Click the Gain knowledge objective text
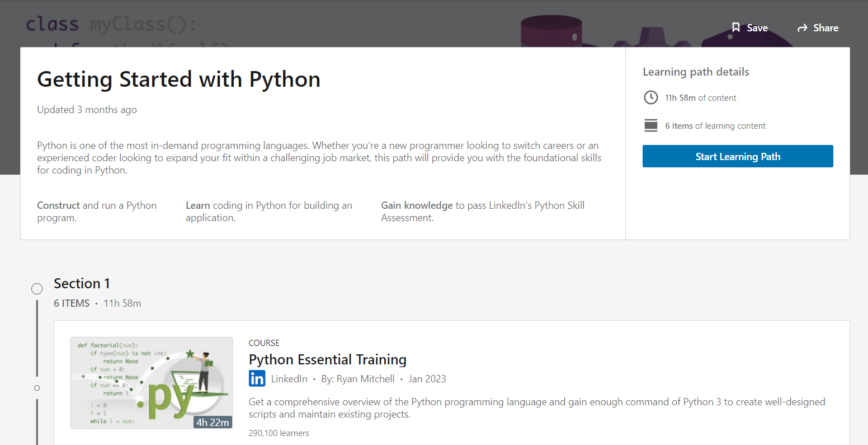 point(483,212)
